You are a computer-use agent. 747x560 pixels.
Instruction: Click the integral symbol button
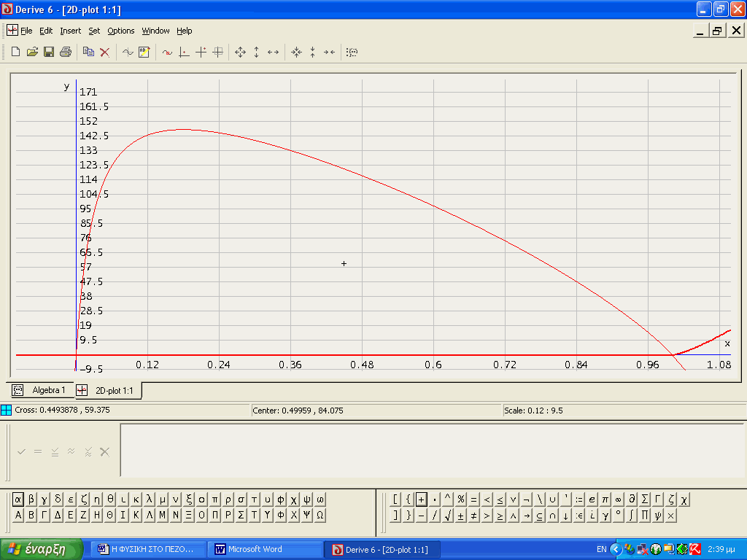[632, 516]
